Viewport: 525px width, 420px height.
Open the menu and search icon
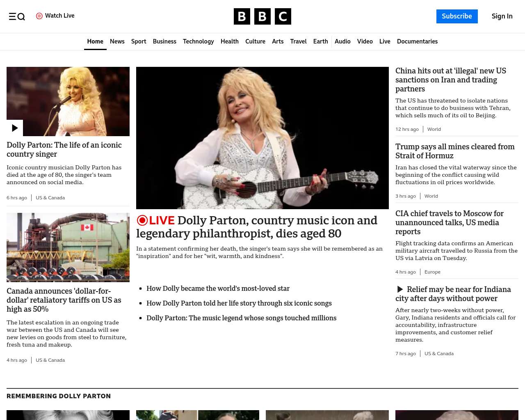click(x=17, y=16)
